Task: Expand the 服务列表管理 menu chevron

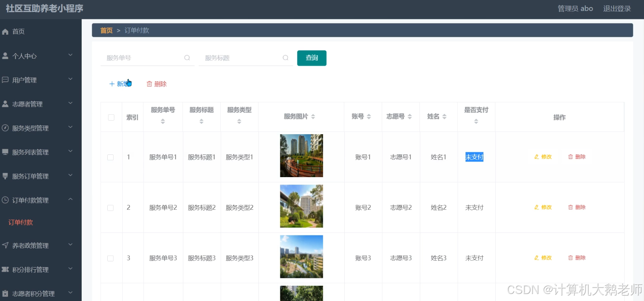Action: [x=70, y=151]
